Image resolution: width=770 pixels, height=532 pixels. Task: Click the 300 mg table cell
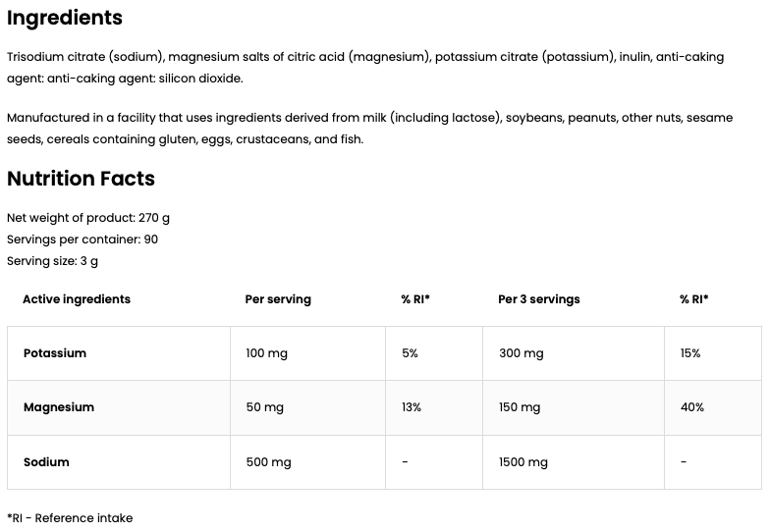(x=521, y=353)
